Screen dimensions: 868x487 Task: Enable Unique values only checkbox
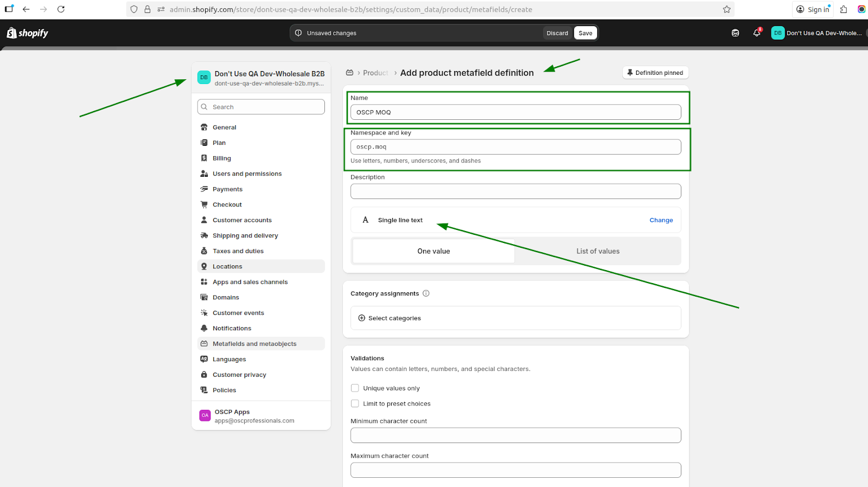coord(355,388)
